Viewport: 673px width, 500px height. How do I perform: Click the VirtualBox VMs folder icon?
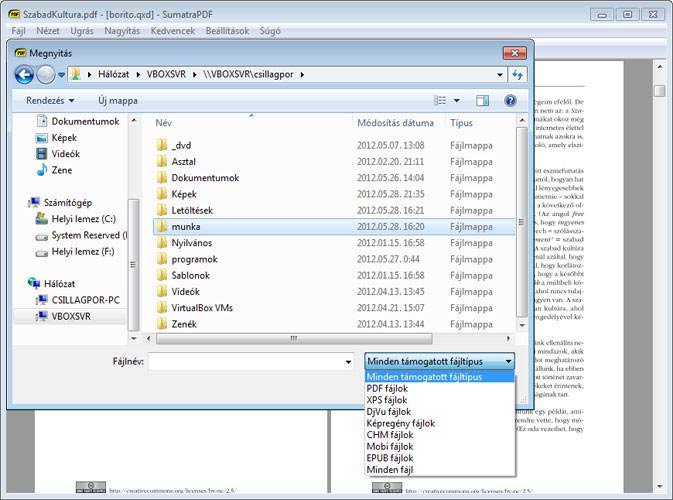click(162, 308)
